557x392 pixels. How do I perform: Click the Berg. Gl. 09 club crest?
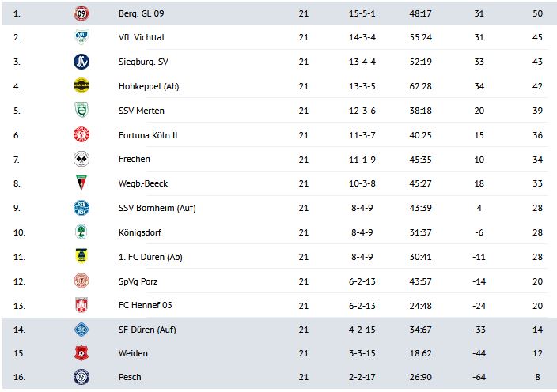coord(81,13)
